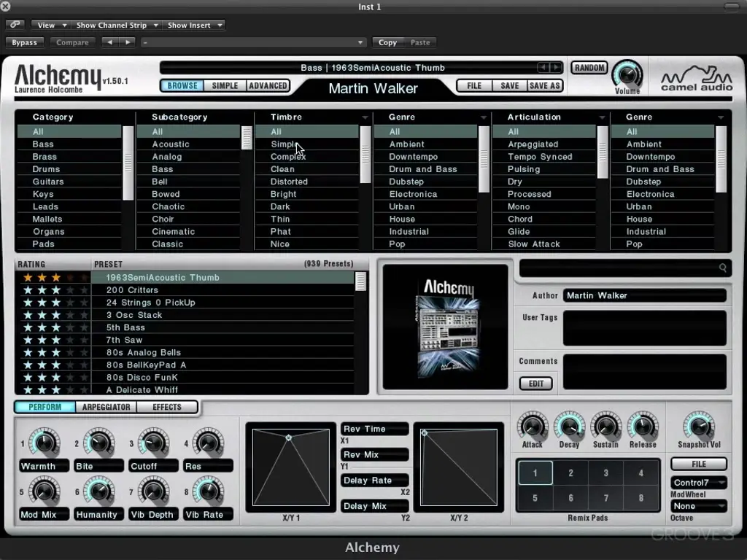Screen dimensions: 747x560
Task: Switch to the SIMPLE view tab
Action: (225, 86)
